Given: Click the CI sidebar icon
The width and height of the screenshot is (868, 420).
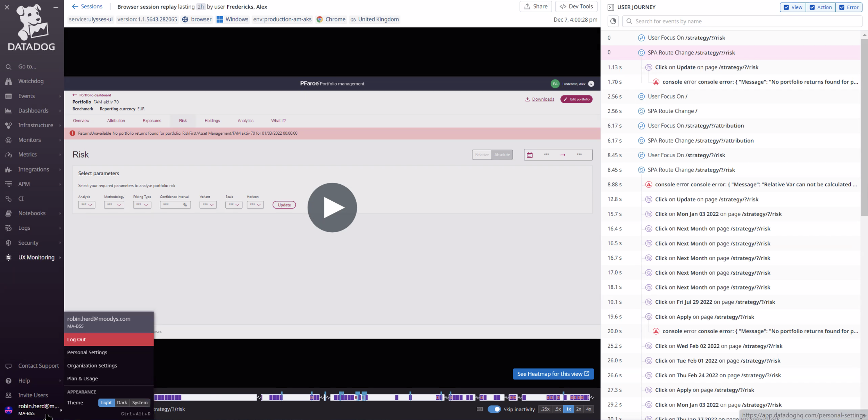Looking at the screenshot, I should 9,199.
